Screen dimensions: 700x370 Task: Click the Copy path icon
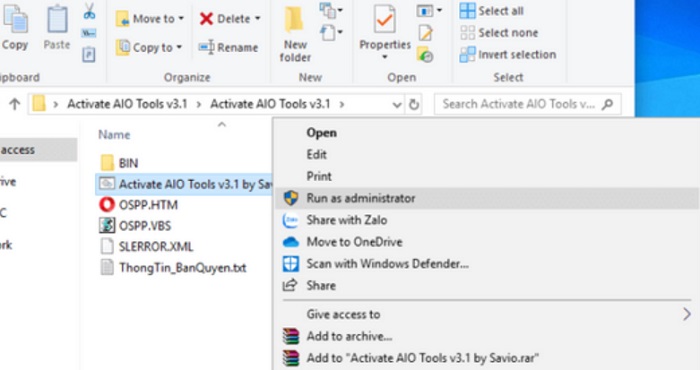pyautogui.click(x=89, y=33)
